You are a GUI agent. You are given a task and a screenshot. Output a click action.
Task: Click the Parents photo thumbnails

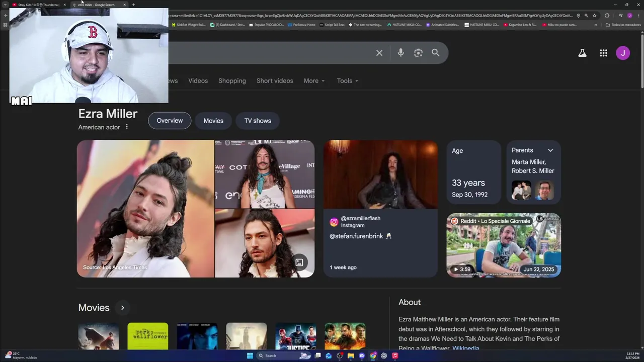533,191
